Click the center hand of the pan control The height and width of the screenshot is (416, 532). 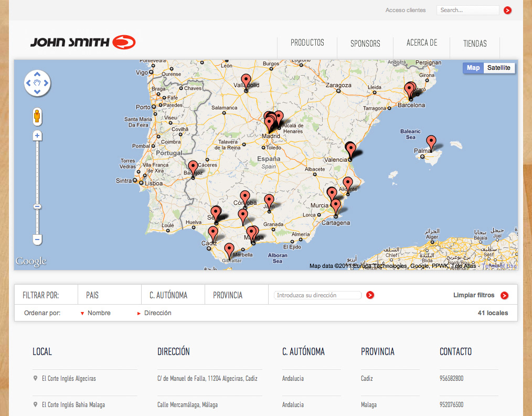(37, 83)
